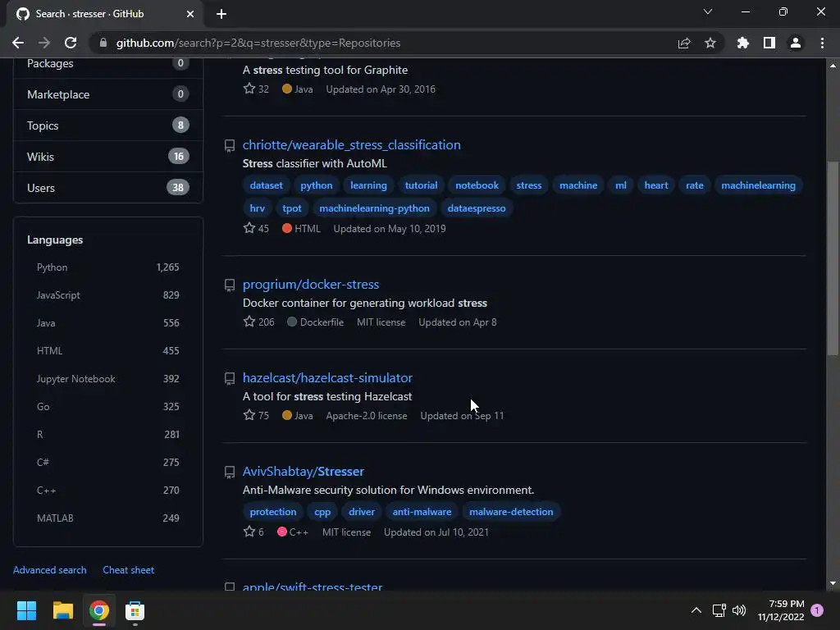Open hazelcast/hazelcast-simulator repository
Screen dimensions: 840x630
click(x=327, y=377)
